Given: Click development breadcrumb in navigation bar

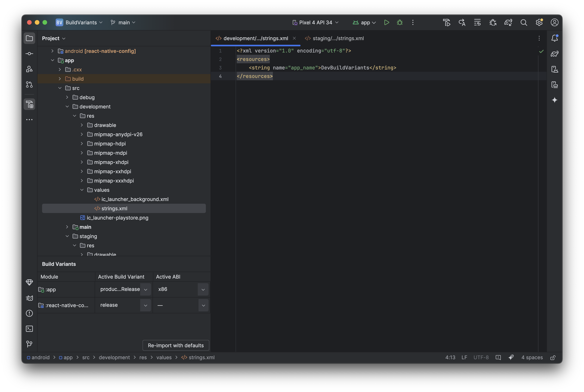Looking at the screenshot, I should [x=114, y=357].
